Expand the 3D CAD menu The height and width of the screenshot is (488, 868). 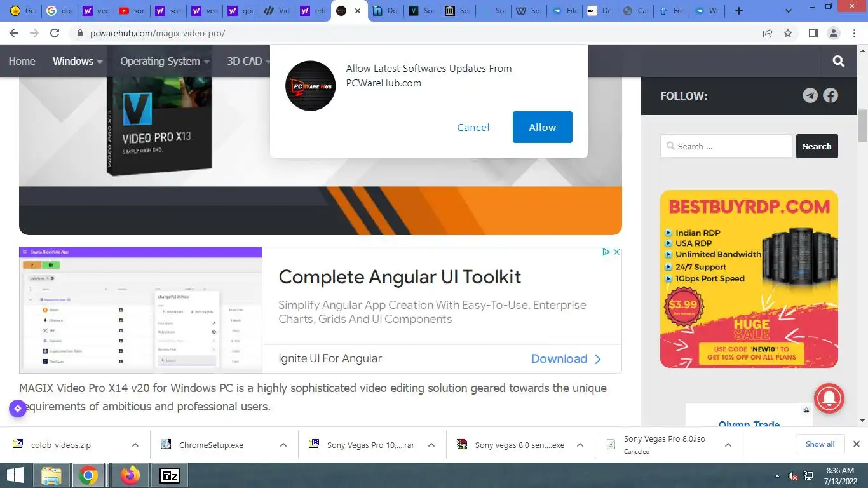pyautogui.click(x=248, y=61)
